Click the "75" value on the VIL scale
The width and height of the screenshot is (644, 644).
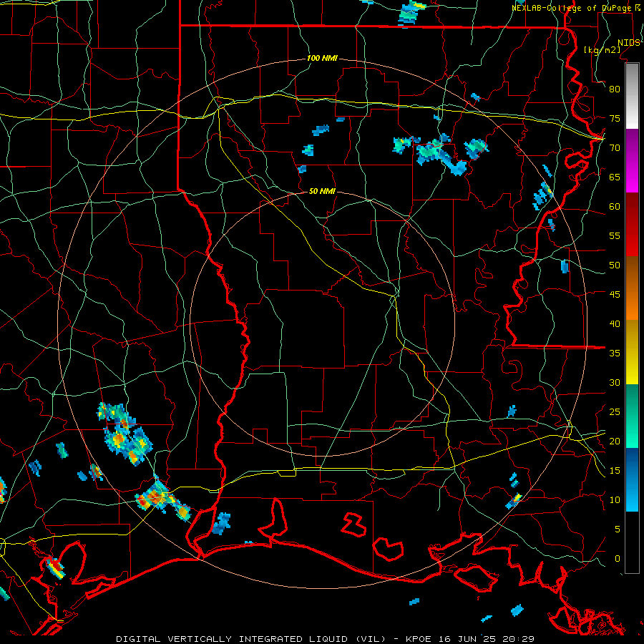(x=615, y=118)
